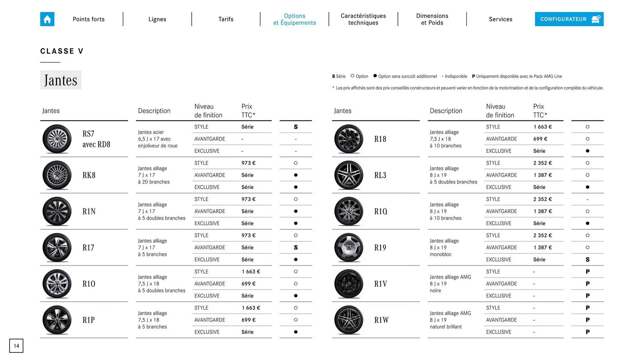Click the R10 wheel thumbnail

tap(57, 284)
